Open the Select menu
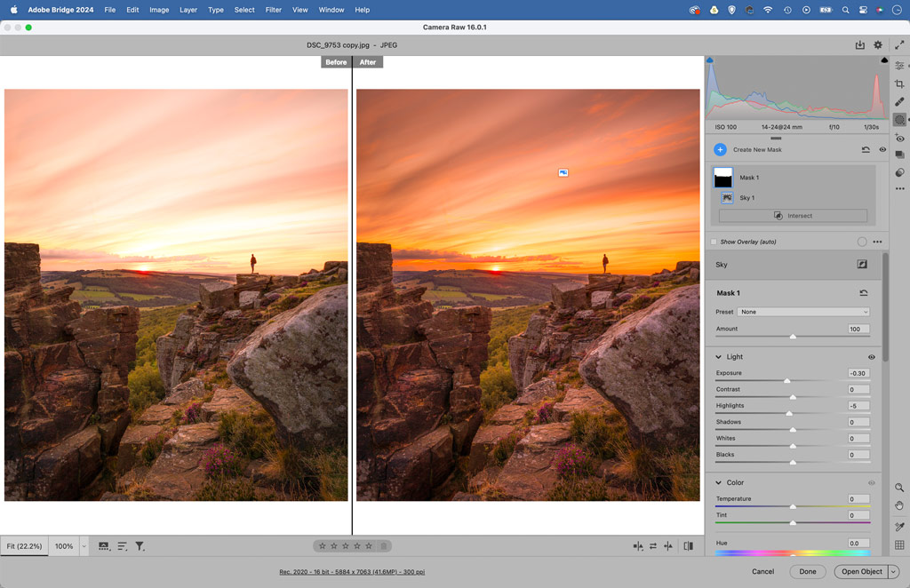The width and height of the screenshot is (910, 588). (244, 10)
